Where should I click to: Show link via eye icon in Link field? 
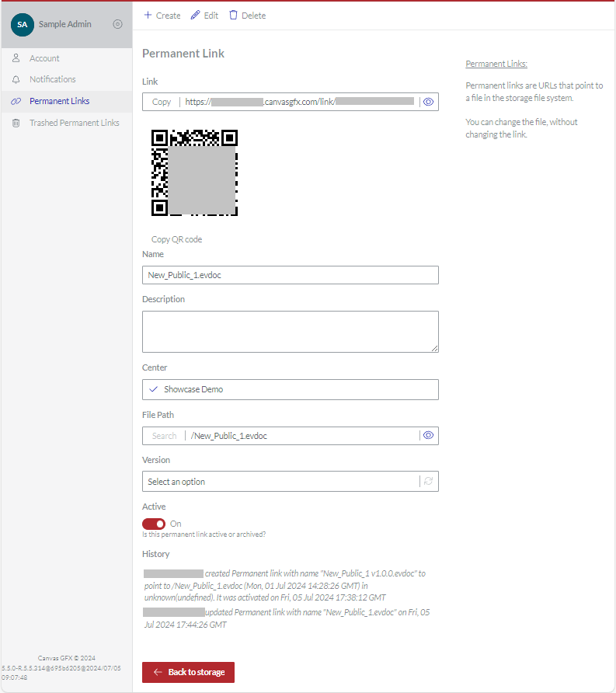(x=428, y=102)
